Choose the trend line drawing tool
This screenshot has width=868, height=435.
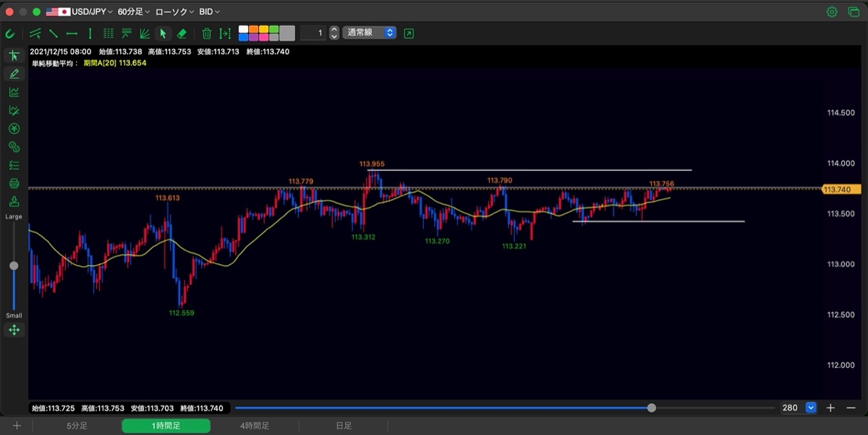[54, 33]
